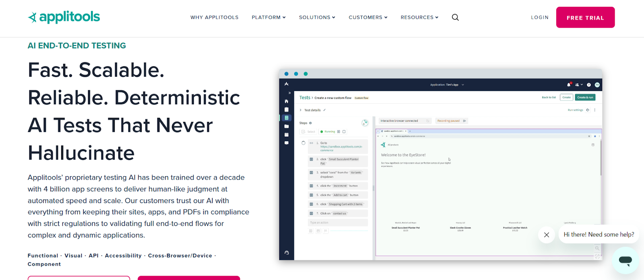This screenshot has width=644, height=280.
Task: Click the resume recording play icon
Action: tap(464, 121)
